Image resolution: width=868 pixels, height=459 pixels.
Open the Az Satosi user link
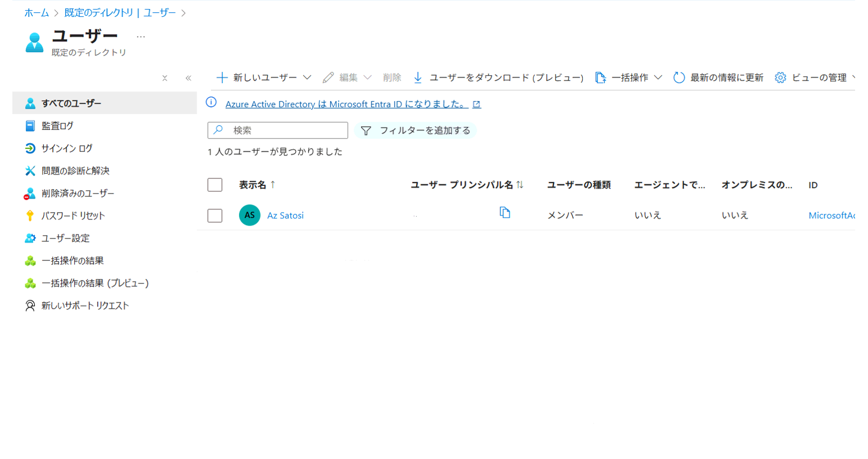point(285,215)
